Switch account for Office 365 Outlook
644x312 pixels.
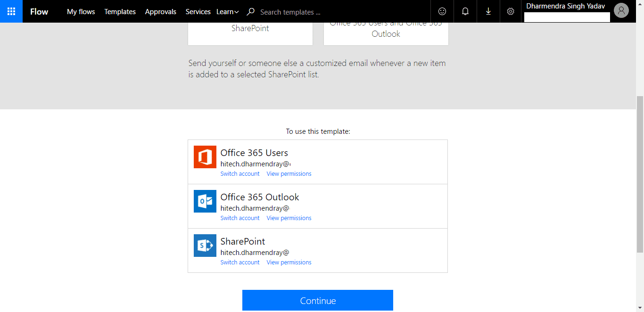point(240,218)
